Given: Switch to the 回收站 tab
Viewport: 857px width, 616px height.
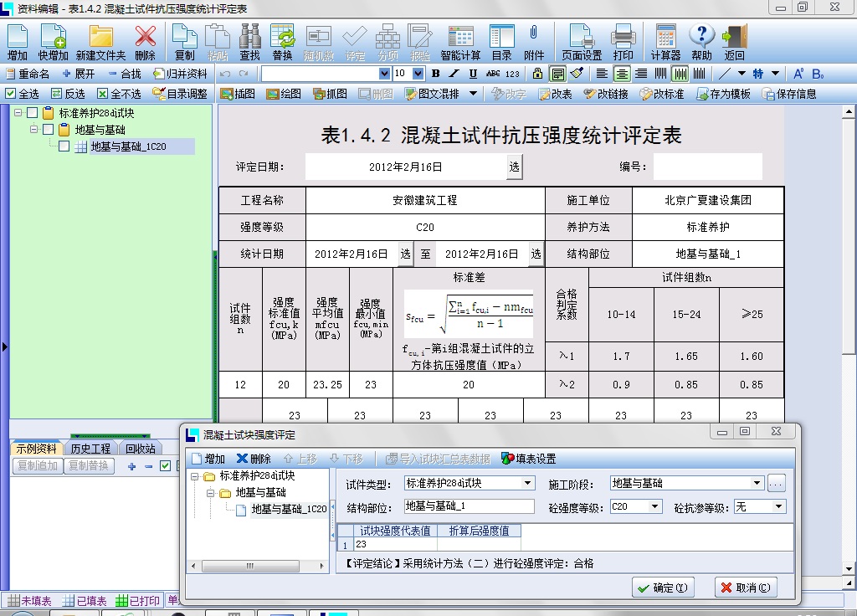Looking at the screenshot, I should tap(140, 449).
